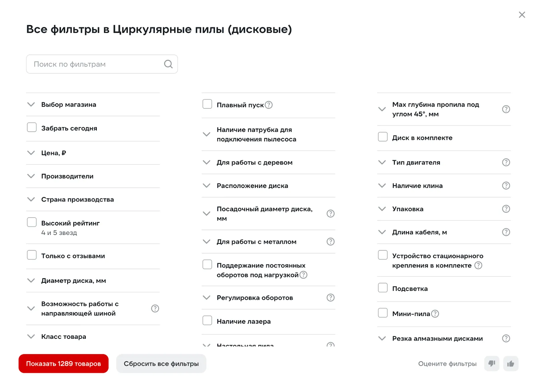
Task: Show help for Регулировка оборотов
Action: click(330, 298)
